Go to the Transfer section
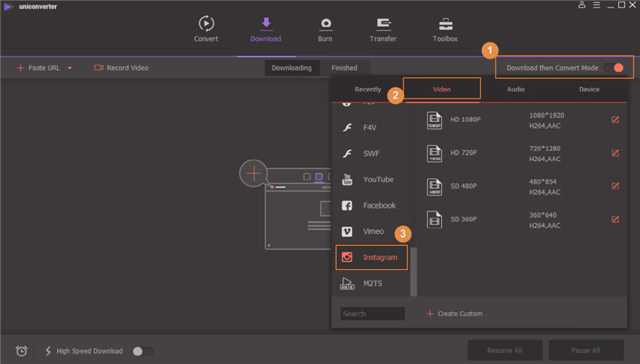 click(x=383, y=23)
